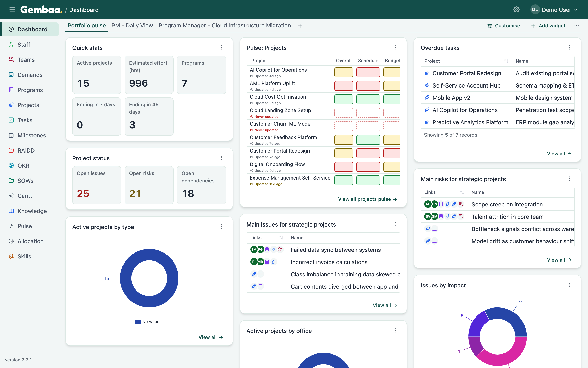
Task: Click View all in Active projects by type
Action: tap(211, 337)
